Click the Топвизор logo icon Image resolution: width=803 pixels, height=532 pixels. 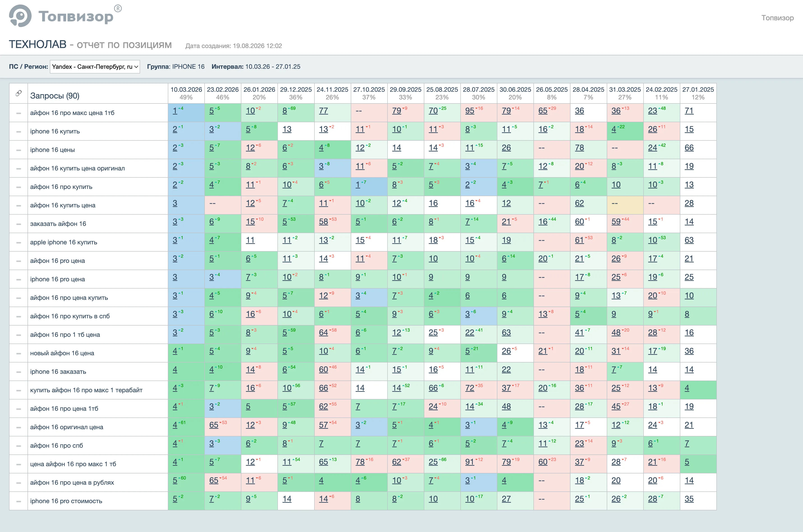(20, 16)
